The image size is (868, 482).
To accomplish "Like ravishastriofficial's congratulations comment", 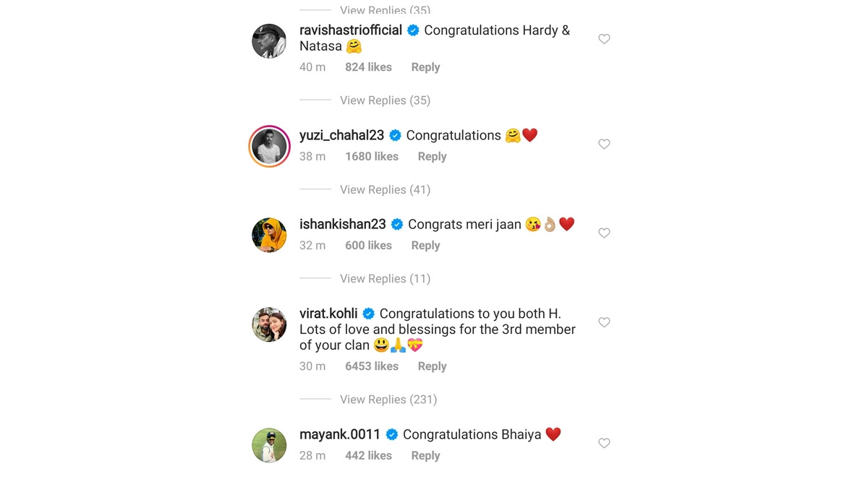I will [604, 39].
